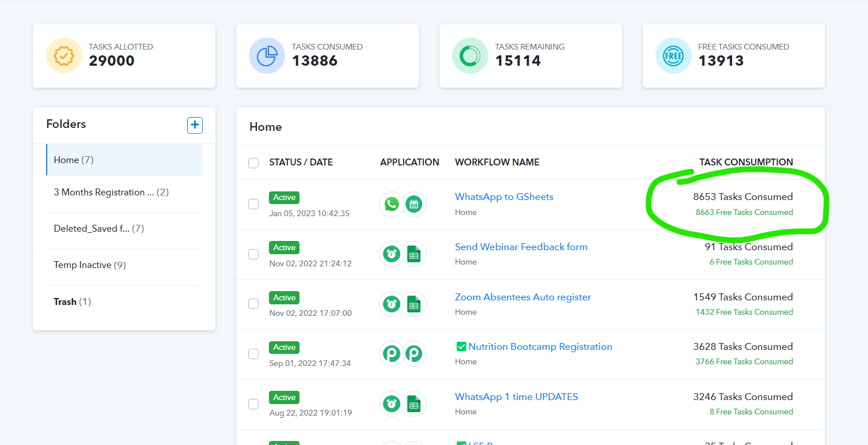Check the Zoom Absentees Auto register checkbox
The height and width of the screenshot is (445, 868).
pos(253,304)
